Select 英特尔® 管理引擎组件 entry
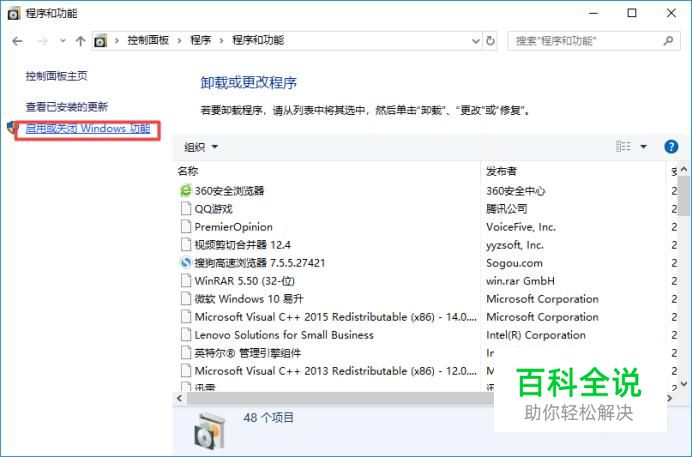The image size is (692, 457). click(x=248, y=353)
